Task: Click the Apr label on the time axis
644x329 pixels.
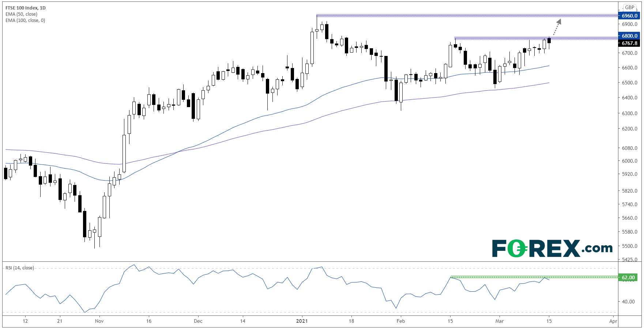Action: [x=613, y=321]
